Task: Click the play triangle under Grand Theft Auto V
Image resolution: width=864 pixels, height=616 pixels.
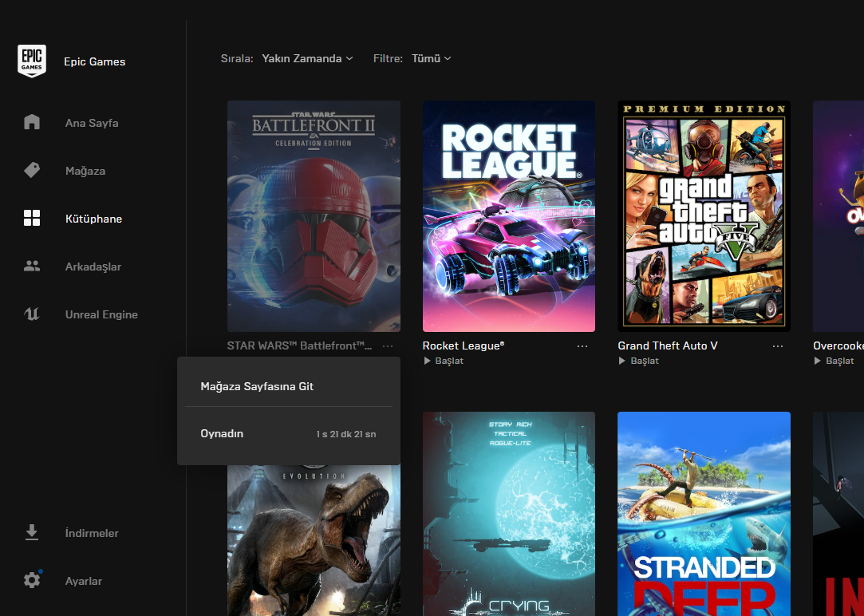Action: [622, 361]
